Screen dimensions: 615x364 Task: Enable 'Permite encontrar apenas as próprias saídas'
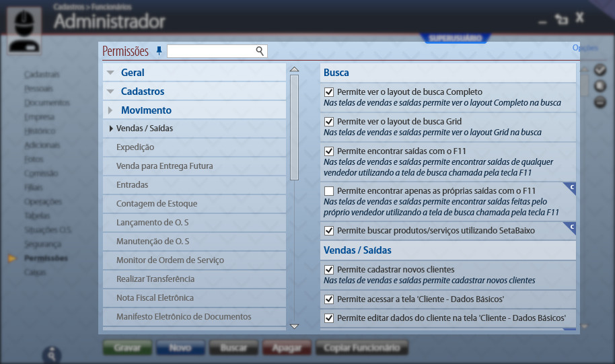[329, 191]
